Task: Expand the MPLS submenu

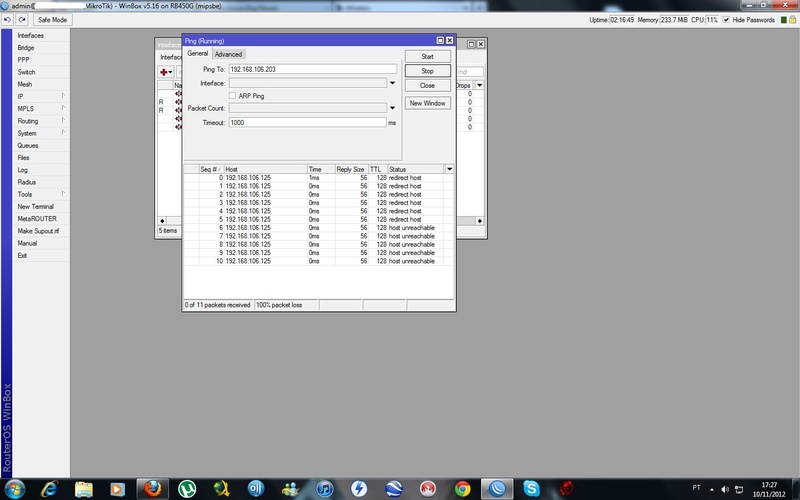Action: pos(41,109)
